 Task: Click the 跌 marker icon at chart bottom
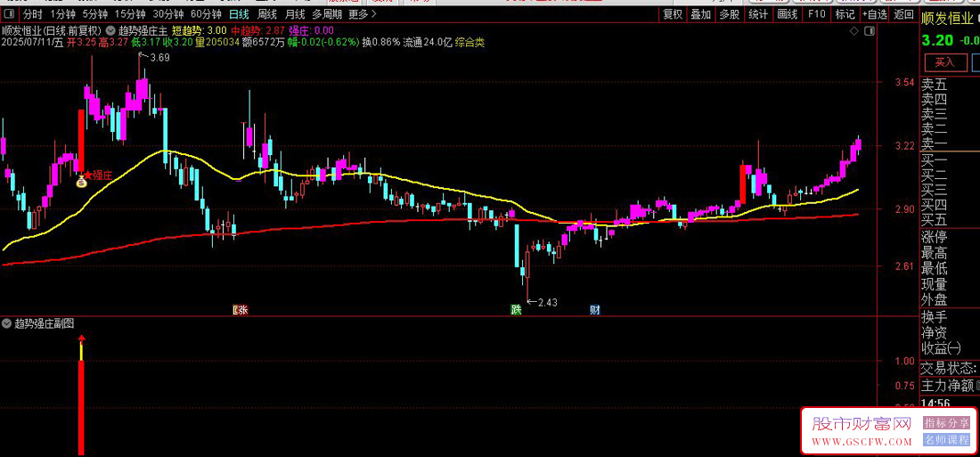tap(516, 309)
